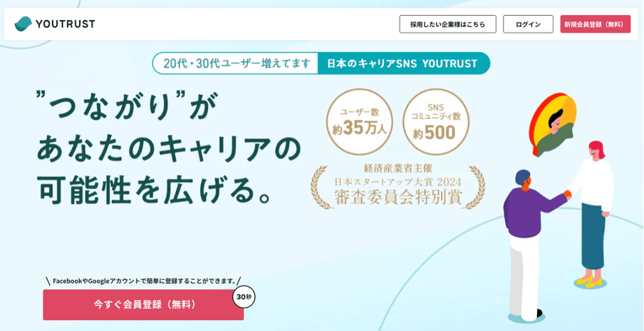Click the ユーザー数 約35万人 badge
The height and width of the screenshot is (331, 644).
[x=359, y=122]
